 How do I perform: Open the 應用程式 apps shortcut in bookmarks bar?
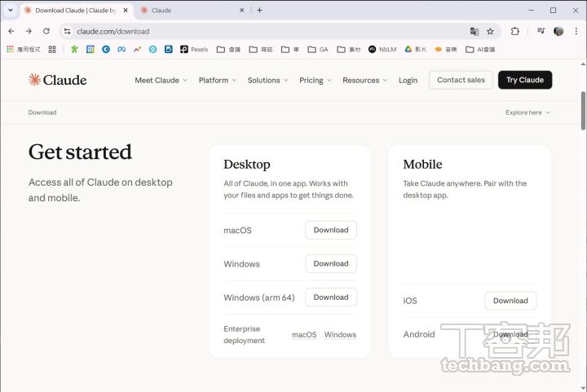pos(23,50)
